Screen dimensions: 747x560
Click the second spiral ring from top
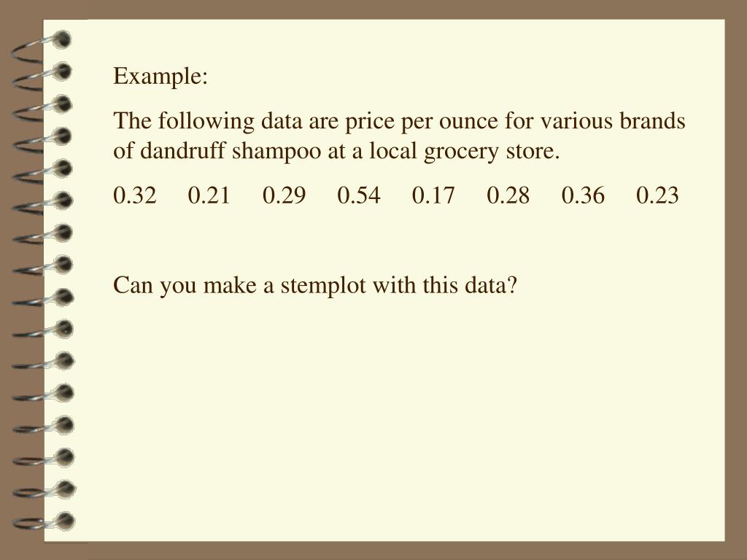tap(42, 77)
